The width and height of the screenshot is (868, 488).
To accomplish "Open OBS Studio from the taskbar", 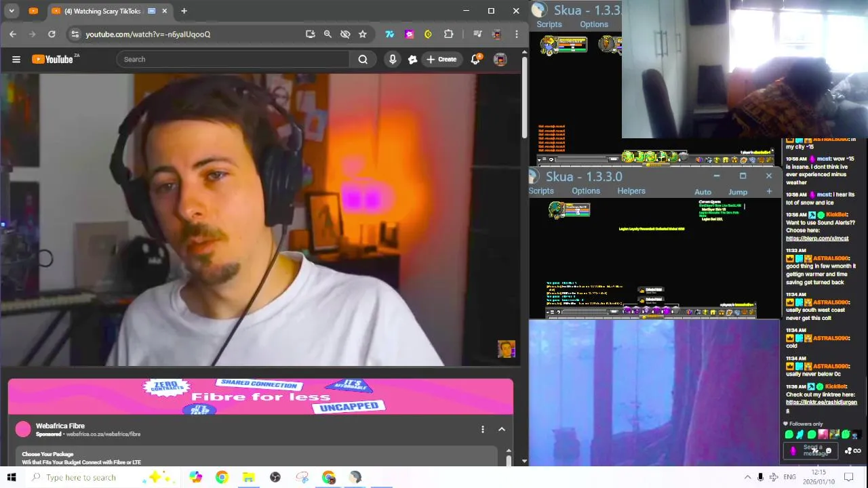I will tap(275, 477).
